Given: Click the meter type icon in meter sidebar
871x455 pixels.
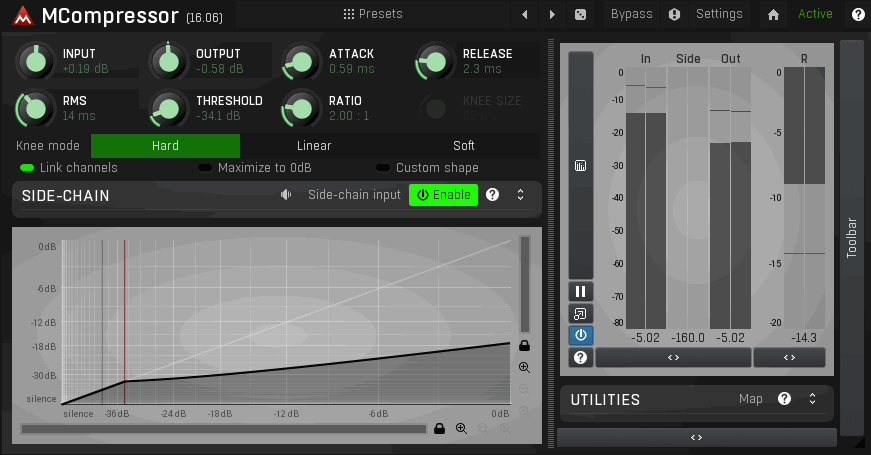Looking at the screenshot, I should [x=580, y=166].
